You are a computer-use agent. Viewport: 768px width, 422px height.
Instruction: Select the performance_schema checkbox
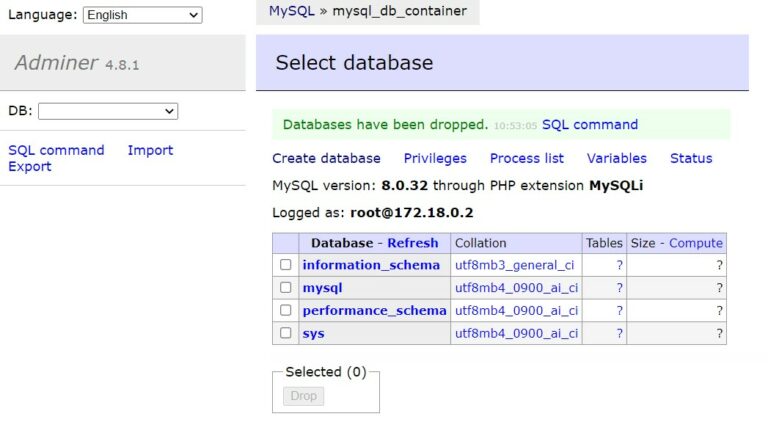(286, 310)
